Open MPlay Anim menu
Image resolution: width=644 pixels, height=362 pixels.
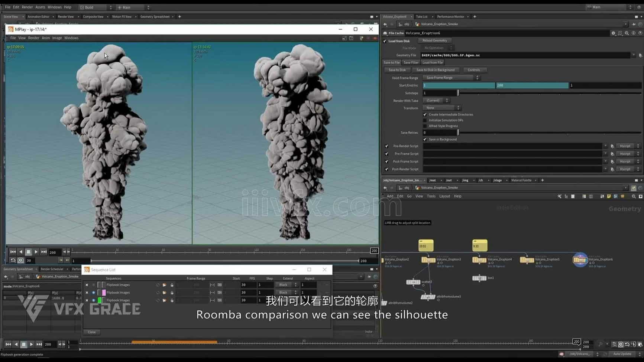(x=46, y=38)
